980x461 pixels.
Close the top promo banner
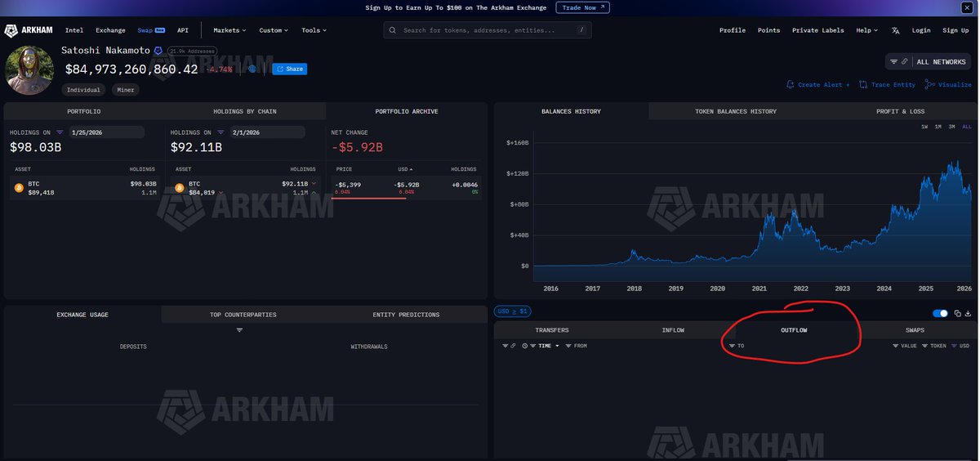pos(966,7)
